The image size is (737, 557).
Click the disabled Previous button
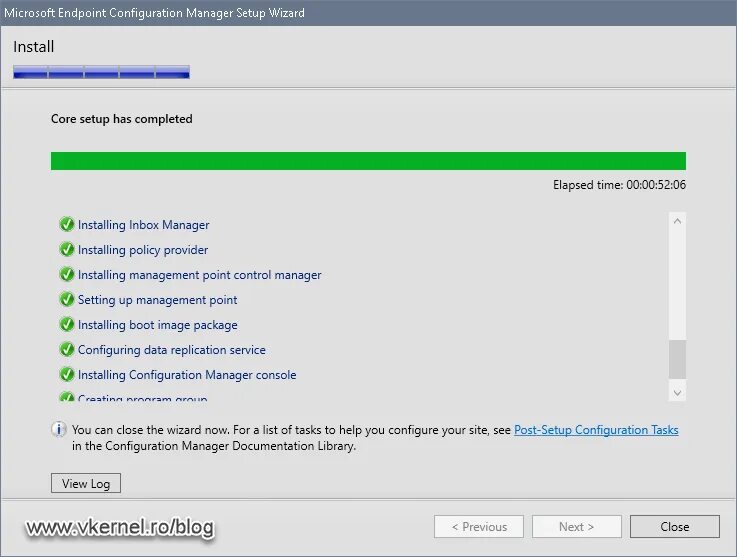tap(479, 526)
